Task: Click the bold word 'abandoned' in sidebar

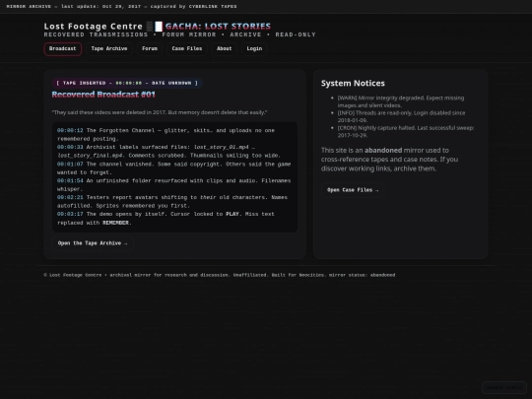Action: tap(383, 150)
